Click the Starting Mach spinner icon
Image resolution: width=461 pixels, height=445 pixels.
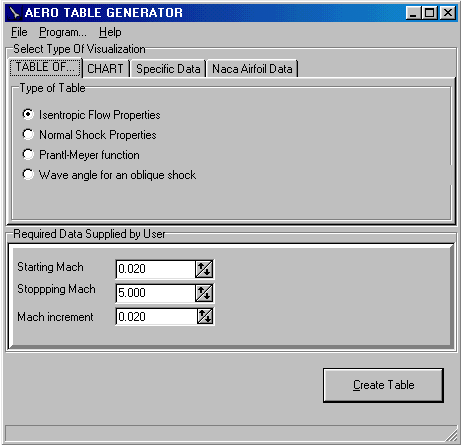(x=204, y=269)
